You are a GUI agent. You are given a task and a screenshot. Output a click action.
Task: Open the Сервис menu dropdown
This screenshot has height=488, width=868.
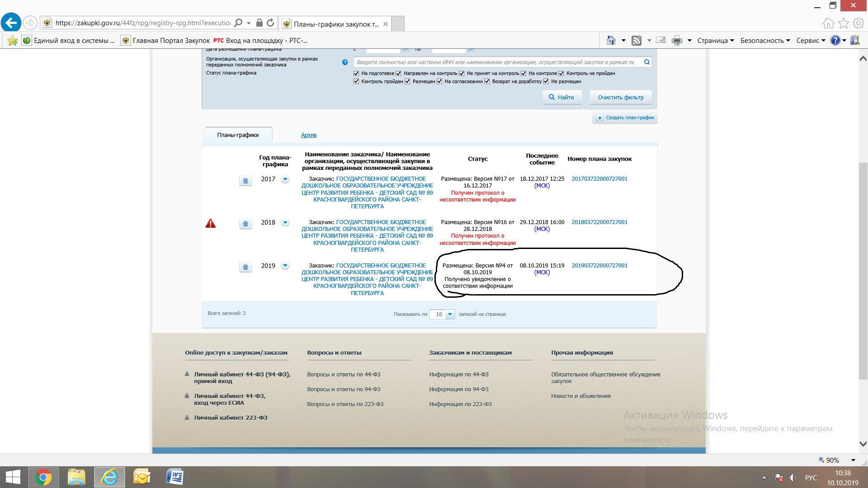[x=811, y=41]
